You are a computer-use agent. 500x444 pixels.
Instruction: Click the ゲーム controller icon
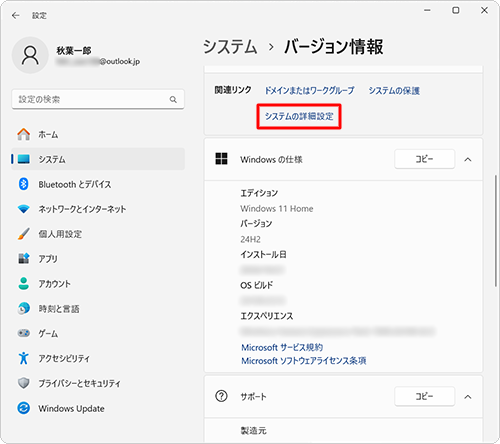tap(24, 333)
